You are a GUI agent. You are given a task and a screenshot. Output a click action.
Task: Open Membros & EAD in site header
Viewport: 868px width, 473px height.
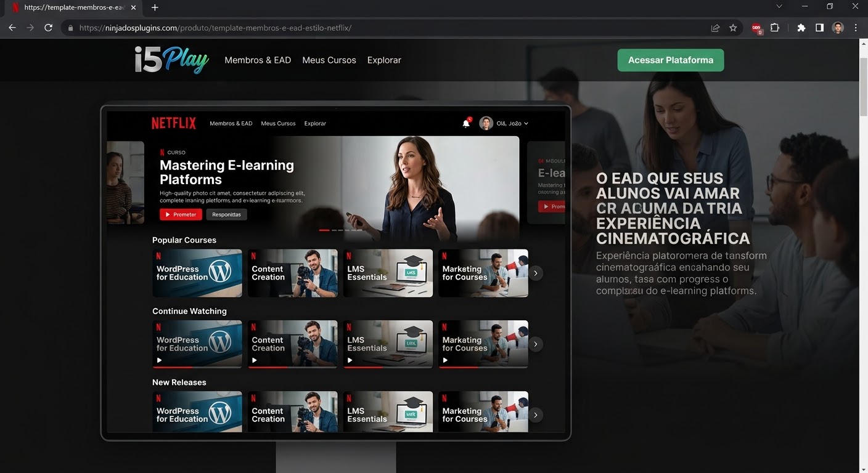[258, 60]
